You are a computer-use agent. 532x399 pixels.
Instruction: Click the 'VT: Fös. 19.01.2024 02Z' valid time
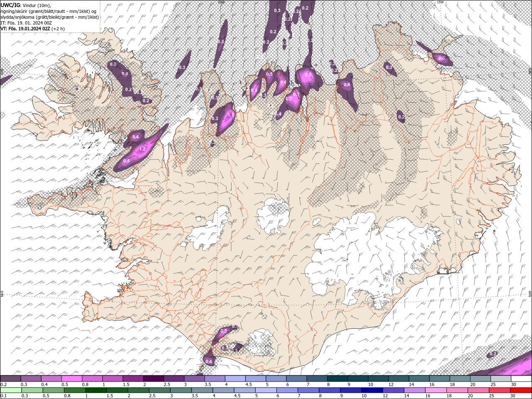click(x=26, y=29)
